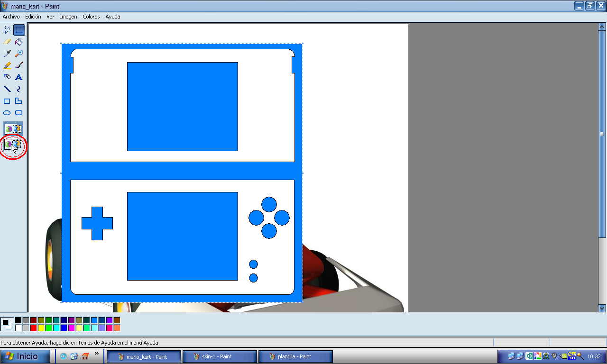Select the Pick Color eyedropper tool
The image size is (607, 364).
7,54
